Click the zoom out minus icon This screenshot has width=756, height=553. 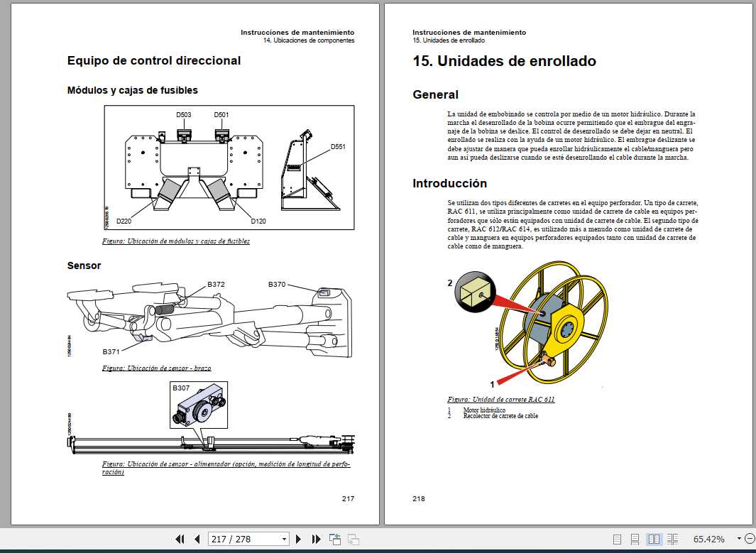750,540
